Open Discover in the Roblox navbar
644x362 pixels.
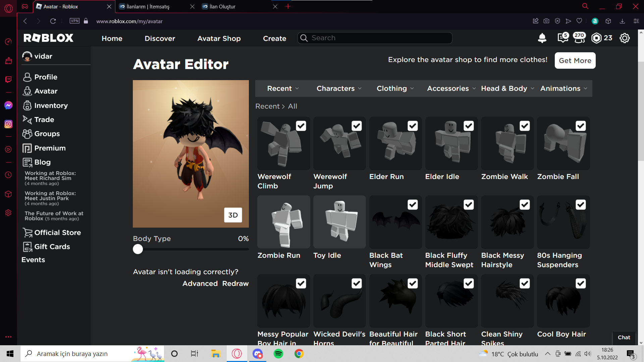(x=160, y=39)
